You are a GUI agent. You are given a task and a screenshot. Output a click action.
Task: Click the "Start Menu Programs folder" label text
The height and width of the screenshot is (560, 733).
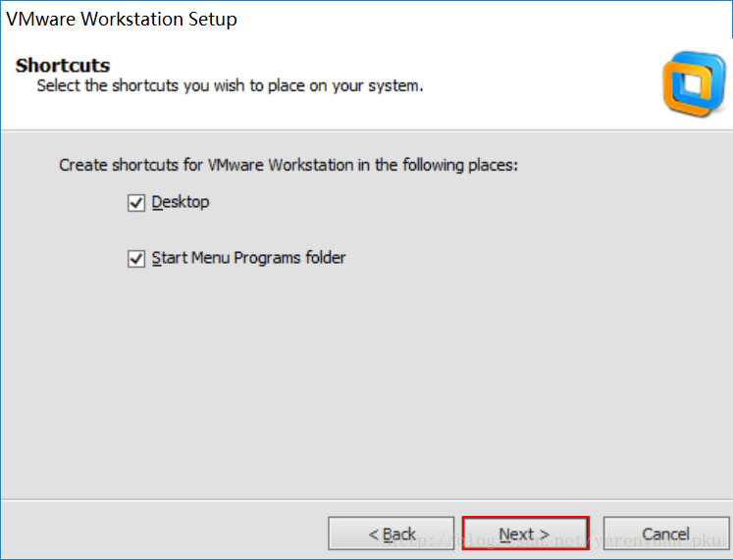click(x=248, y=258)
